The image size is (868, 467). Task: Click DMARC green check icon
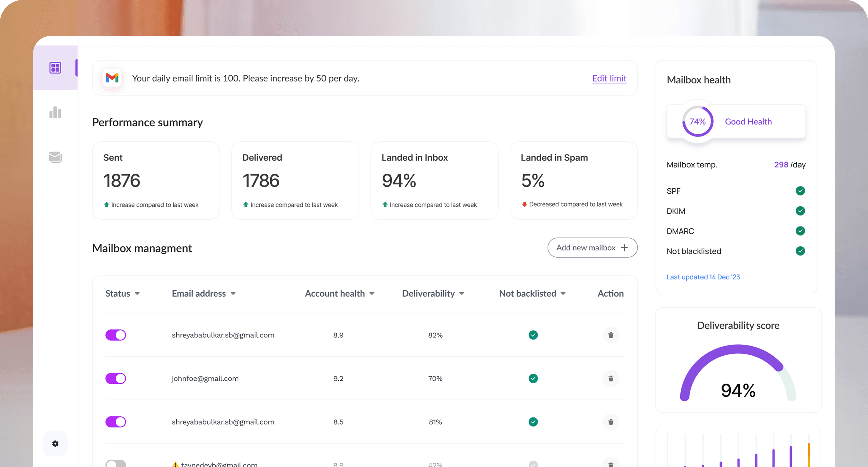(800, 231)
